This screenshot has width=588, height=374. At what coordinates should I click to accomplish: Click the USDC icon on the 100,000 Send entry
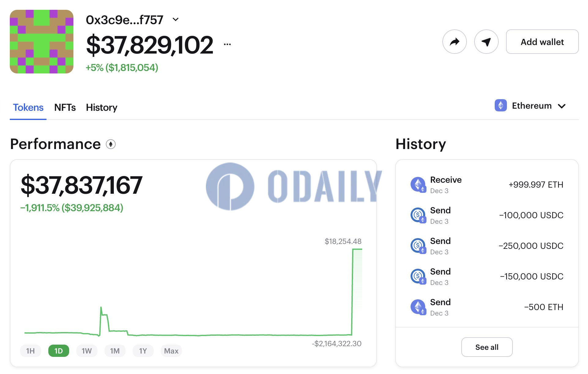(x=418, y=215)
